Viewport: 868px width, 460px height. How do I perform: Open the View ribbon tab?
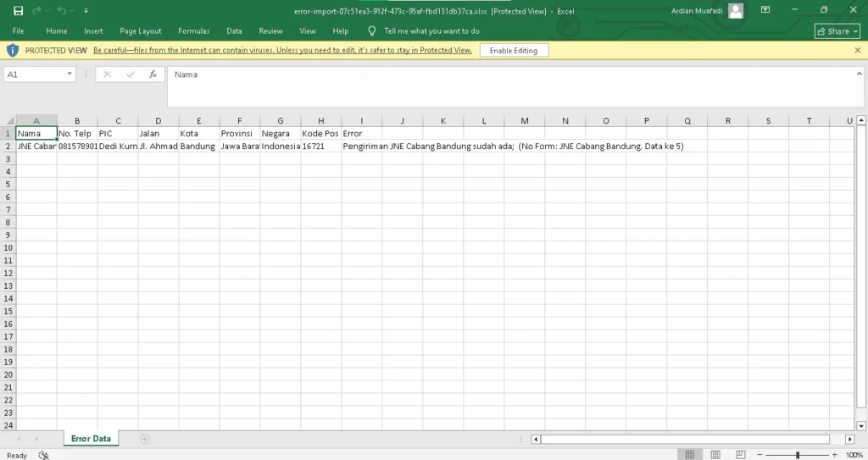click(308, 31)
